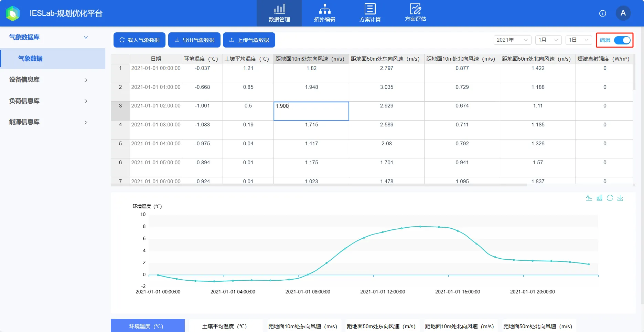
Task: Click the 导出气象数据 button
Action: click(194, 40)
